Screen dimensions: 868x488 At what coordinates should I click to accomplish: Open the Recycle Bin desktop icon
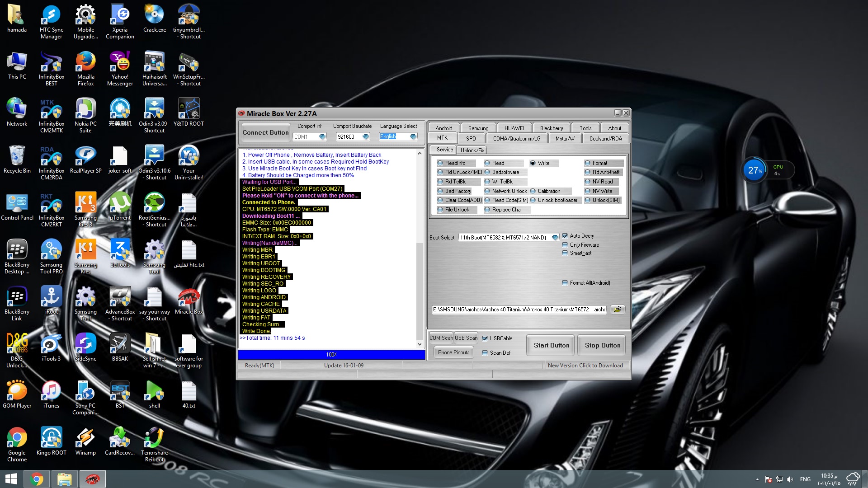(x=17, y=160)
